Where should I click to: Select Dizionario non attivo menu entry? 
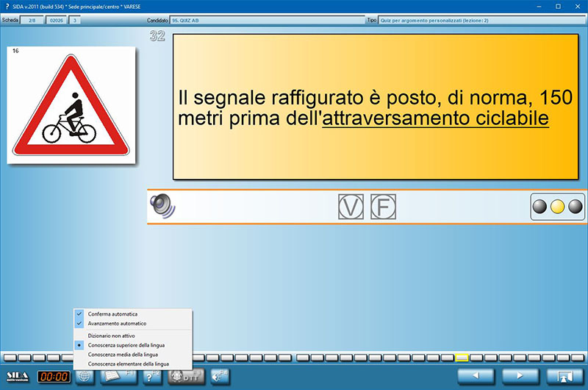(111, 335)
